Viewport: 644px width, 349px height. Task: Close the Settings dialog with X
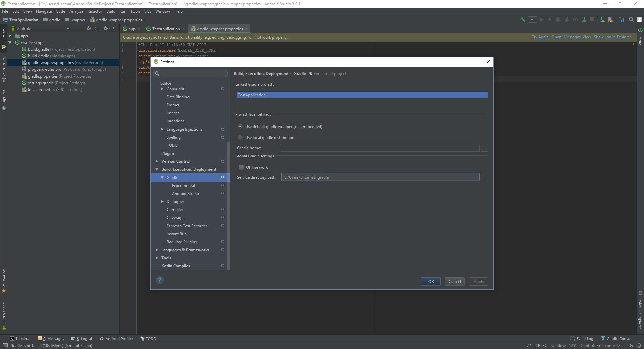(x=488, y=62)
